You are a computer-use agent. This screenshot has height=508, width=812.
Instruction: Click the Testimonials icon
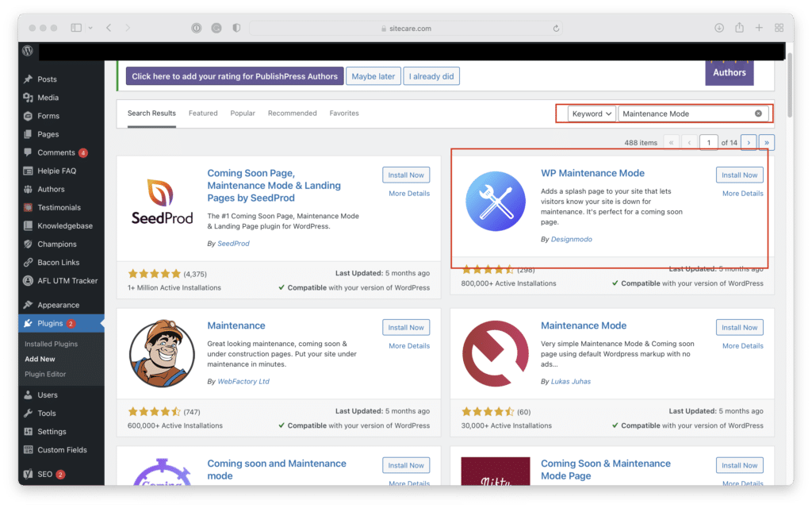pyautogui.click(x=28, y=207)
